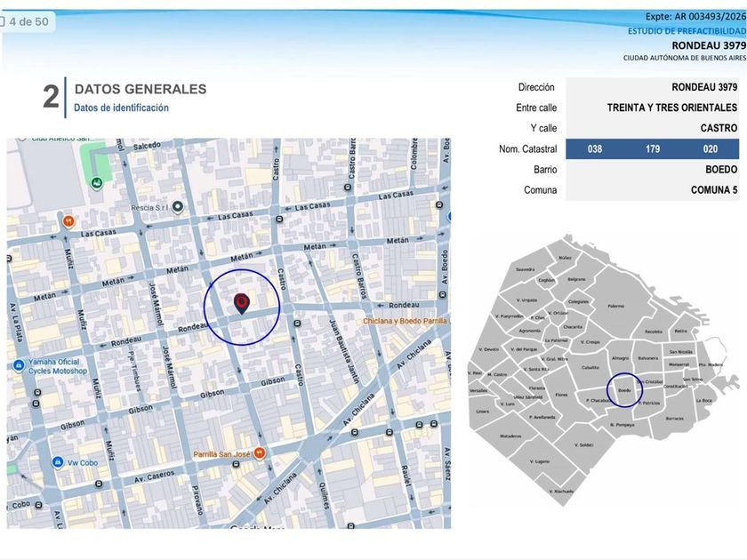Open the 'Yamaha Oficial Cycles Motoshop' label
Image resolution: width=747 pixels, height=560 pixels.
click(58, 366)
